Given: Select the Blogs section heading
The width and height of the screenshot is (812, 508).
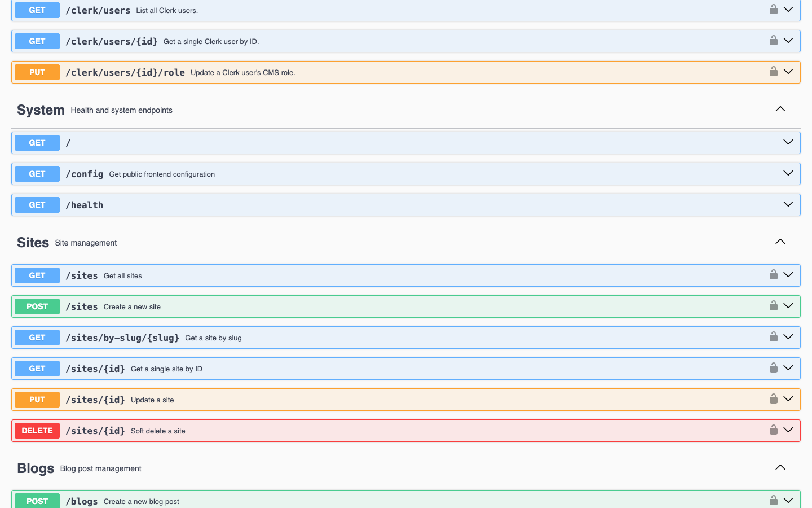Looking at the screenshot, I should (35, 468).
